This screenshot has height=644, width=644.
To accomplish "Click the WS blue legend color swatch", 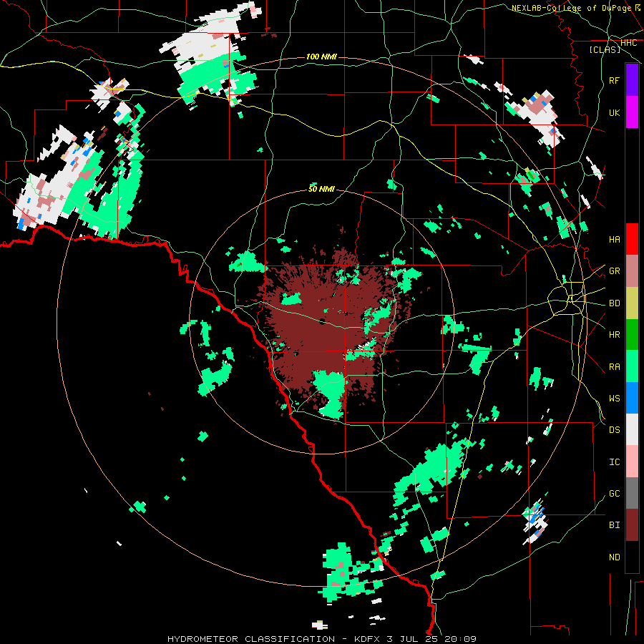I will point(632,398).
